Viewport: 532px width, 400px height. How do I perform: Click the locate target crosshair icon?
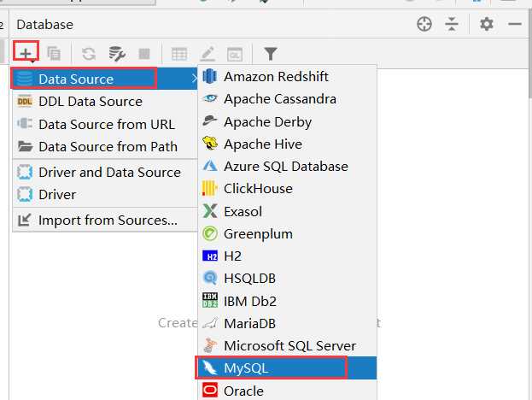pyautogui.click(x=424, y=24)
